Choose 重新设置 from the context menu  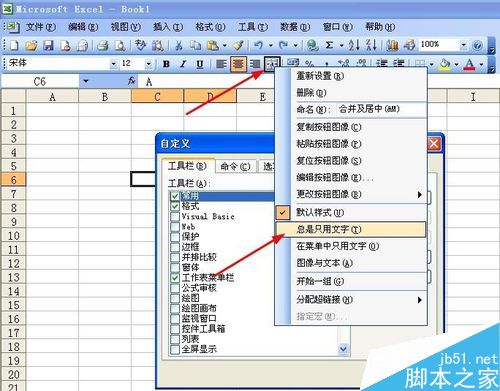(351, 76)
